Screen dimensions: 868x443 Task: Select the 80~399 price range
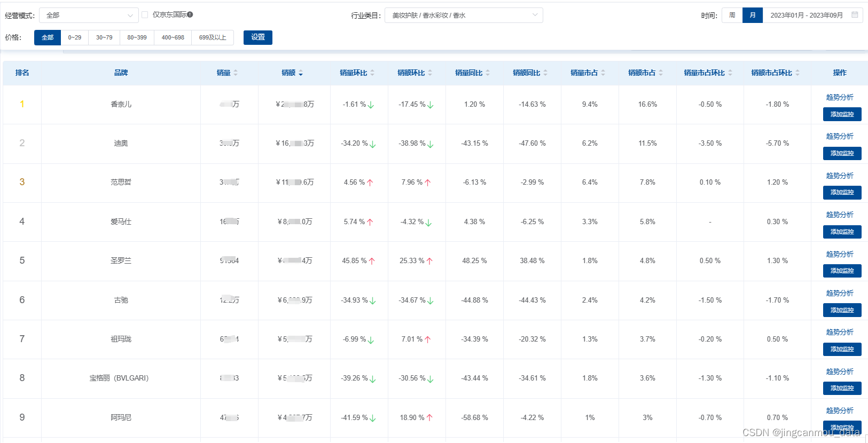point(137,37)
